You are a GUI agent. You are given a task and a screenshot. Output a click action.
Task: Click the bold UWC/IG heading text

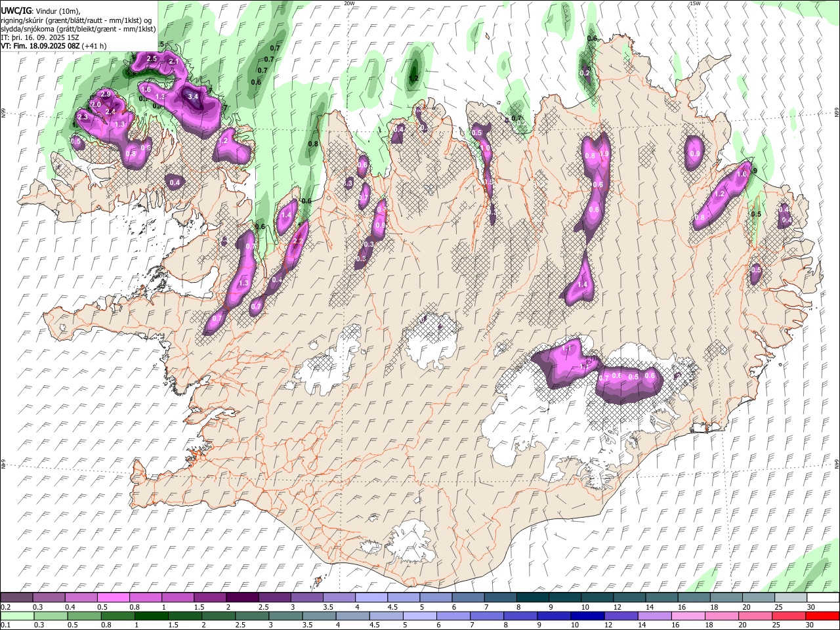tap(15, 11)
